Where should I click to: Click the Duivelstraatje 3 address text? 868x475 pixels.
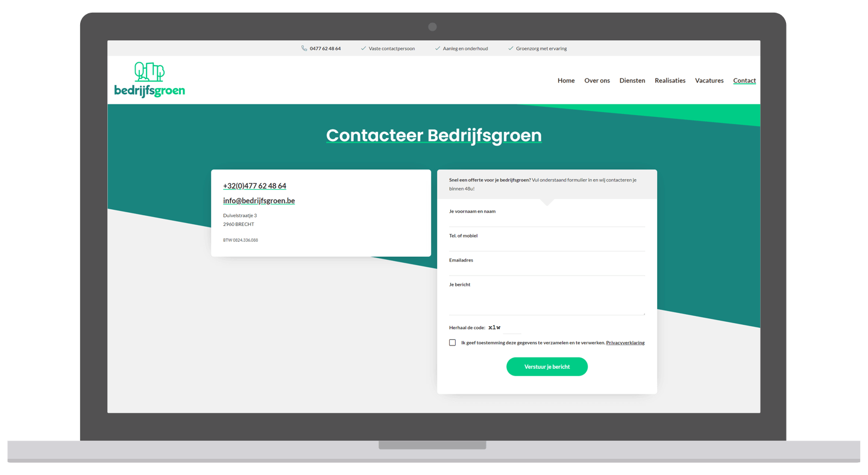pos(240,215)
